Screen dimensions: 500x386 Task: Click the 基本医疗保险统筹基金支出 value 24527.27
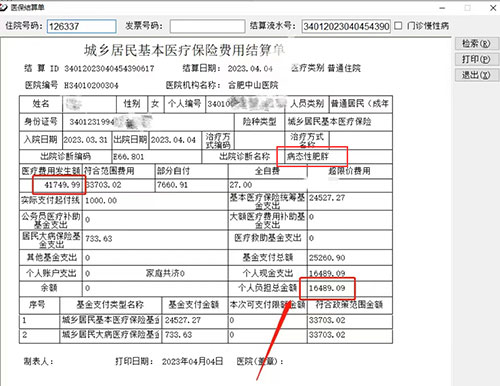[x=327, y=198]
